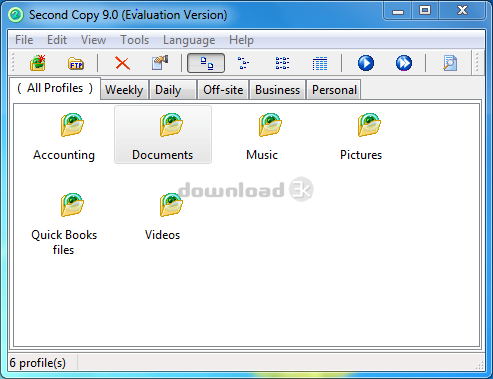Switch to the Business tab

277,90
